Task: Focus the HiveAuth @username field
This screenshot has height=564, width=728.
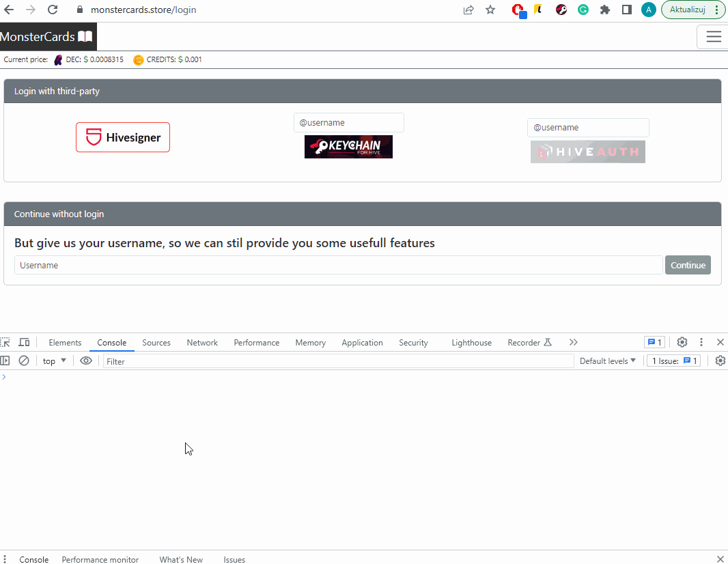Action: pyautogui.click(x=588, y=128)
